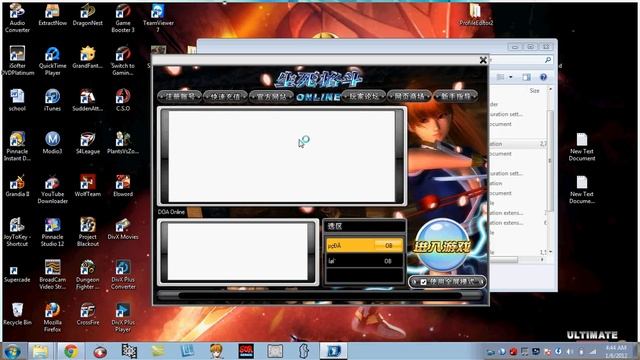Launch the QuickTime Player desktop icon
The image size is (640, 360).
(52, 61)
